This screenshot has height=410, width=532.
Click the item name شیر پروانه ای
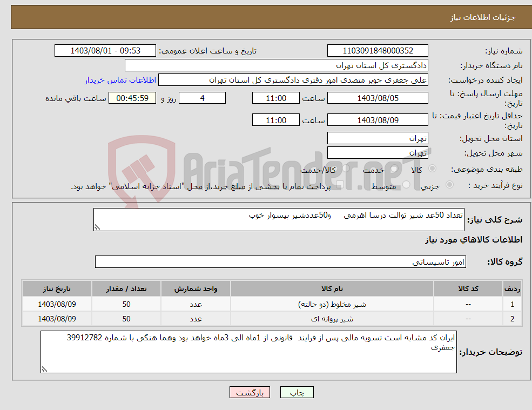pyautogui.click(x=332, y=319)
